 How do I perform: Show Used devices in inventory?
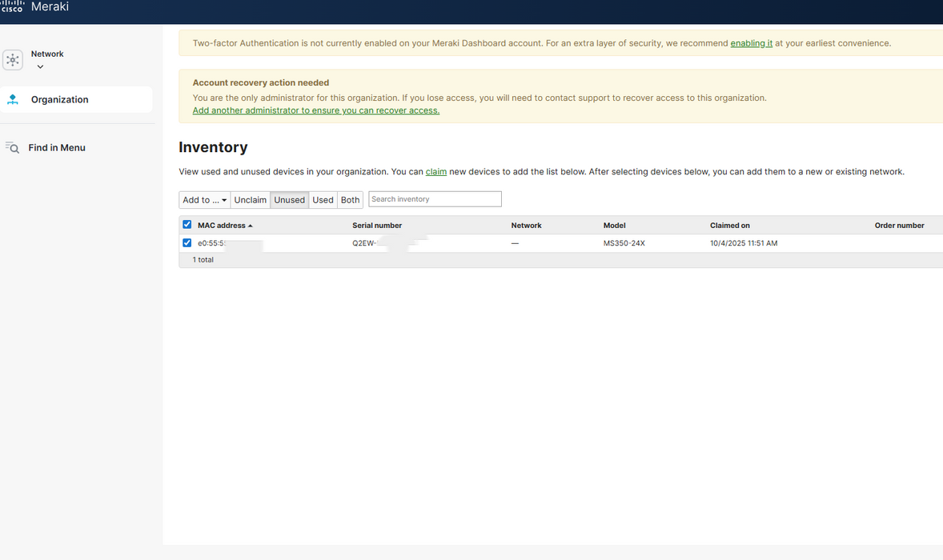(x=323, y=200)
